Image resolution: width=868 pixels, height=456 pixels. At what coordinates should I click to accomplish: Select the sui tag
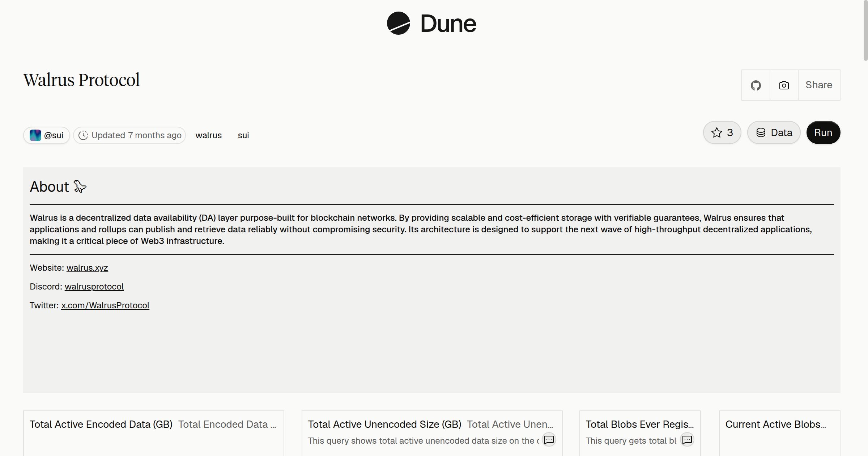(x=243, y=135)
